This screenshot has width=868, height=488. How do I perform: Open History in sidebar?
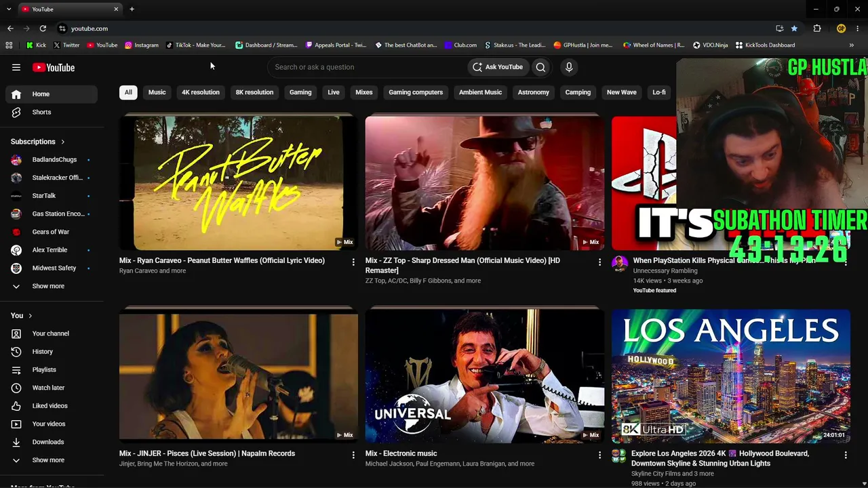tap(52, 352)
